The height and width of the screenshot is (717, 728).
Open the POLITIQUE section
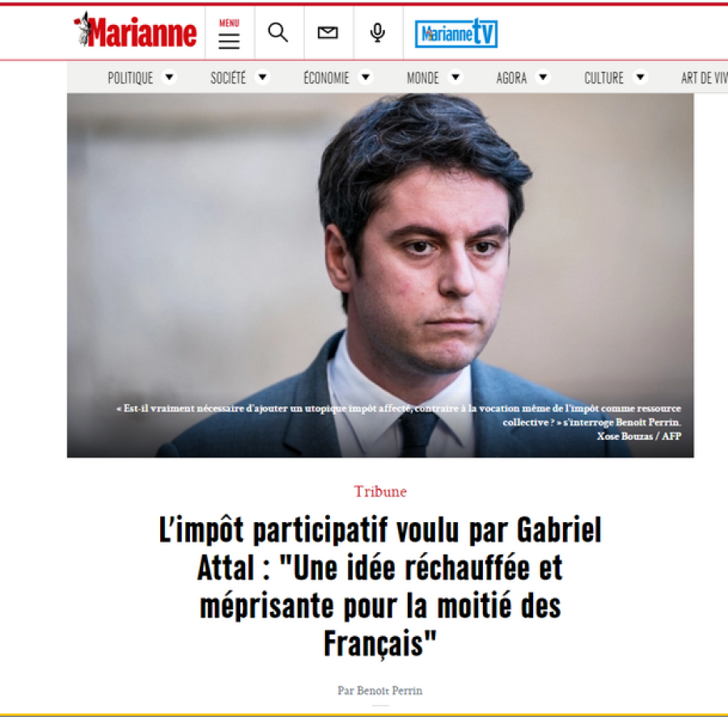(x=130, y=78)
